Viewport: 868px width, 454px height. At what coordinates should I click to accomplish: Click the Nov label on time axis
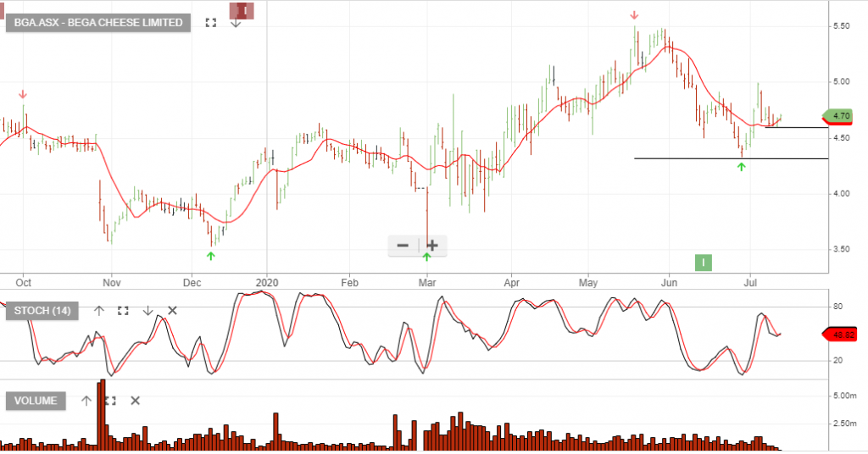click(x=111, y=283)
